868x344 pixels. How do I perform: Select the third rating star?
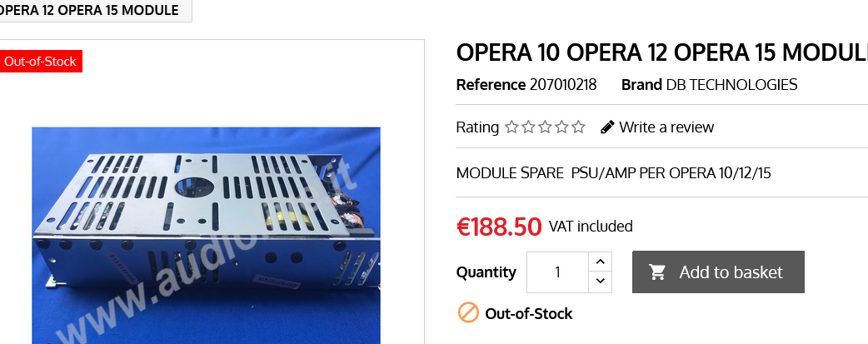point(546,127)
